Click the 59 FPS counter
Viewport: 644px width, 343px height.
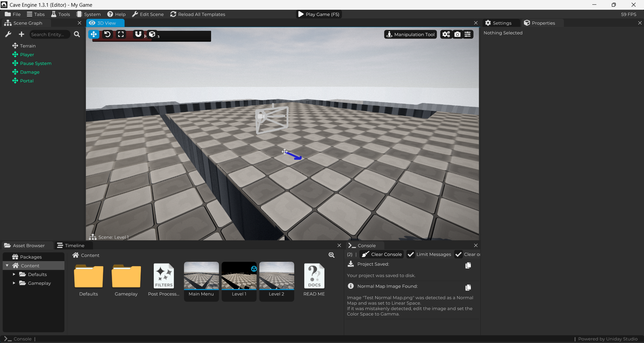[x=629, y=14]
